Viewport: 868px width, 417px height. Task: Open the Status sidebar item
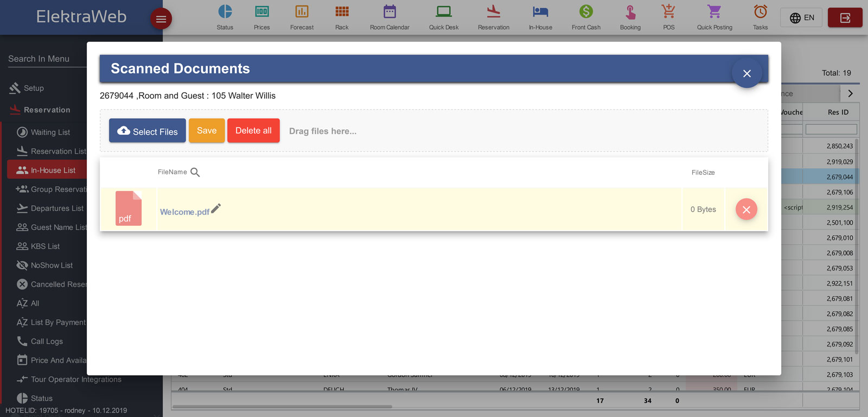[41, 398]
